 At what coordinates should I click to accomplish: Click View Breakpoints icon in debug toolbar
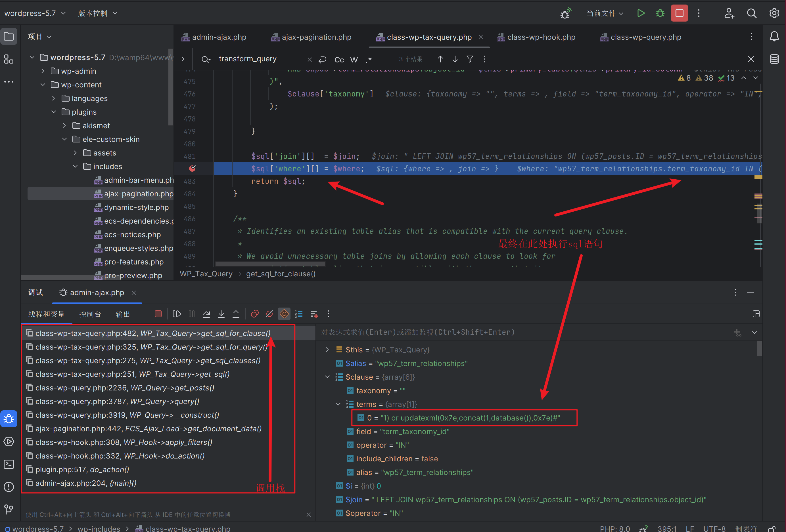click(255, 314)
